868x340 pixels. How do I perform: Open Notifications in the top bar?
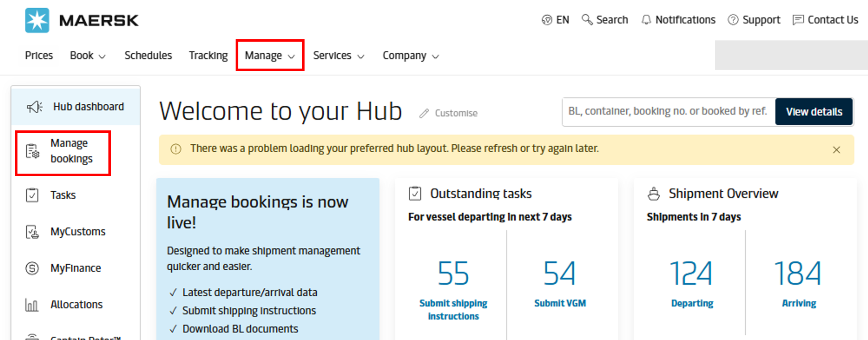pos(678,20)
